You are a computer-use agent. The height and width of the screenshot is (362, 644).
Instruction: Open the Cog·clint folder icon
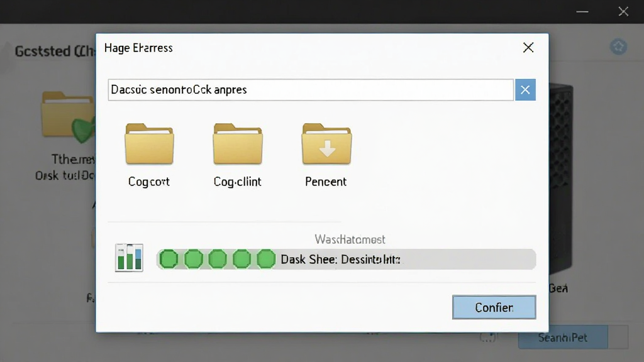(x=237, y=144)
